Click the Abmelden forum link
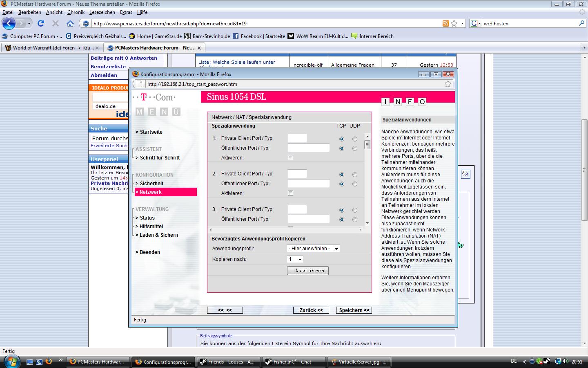 coord(104,75)
